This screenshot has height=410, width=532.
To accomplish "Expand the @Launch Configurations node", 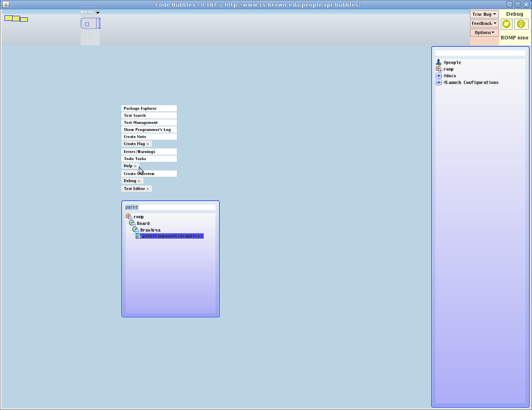I will [438, 82].
